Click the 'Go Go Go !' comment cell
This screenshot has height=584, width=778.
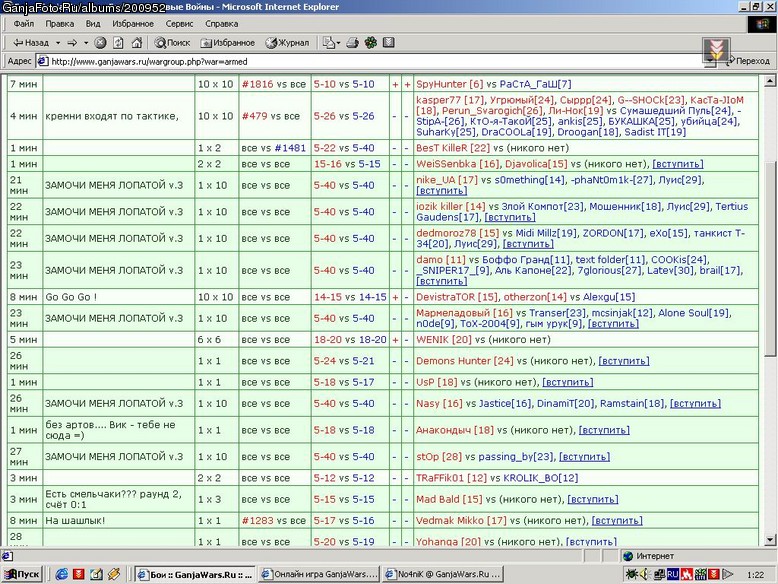[x=118, y=297]
